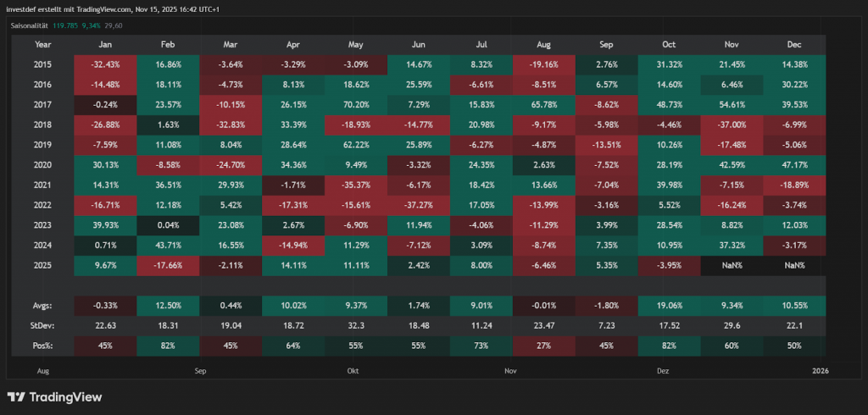Click the -37.27% cell for June 2022
The image size is (868, 415).
click(419, 203)
